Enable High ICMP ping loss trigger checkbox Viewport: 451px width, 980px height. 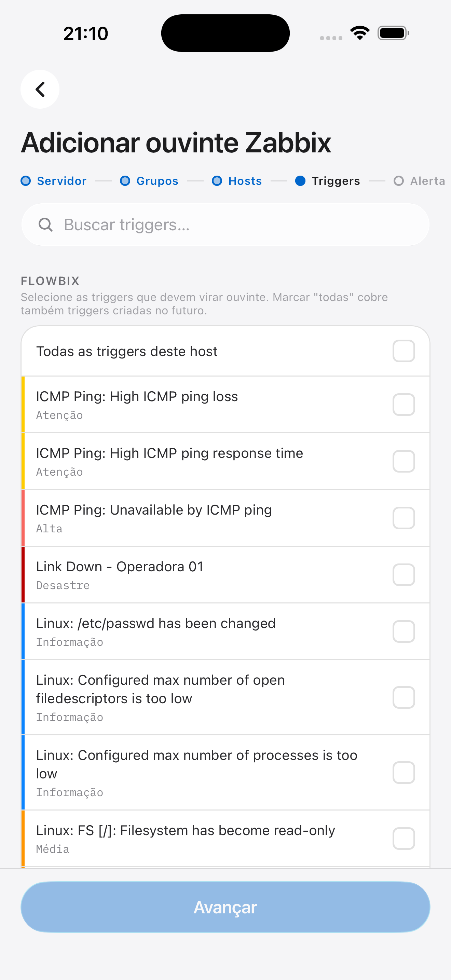click(404, 405)
